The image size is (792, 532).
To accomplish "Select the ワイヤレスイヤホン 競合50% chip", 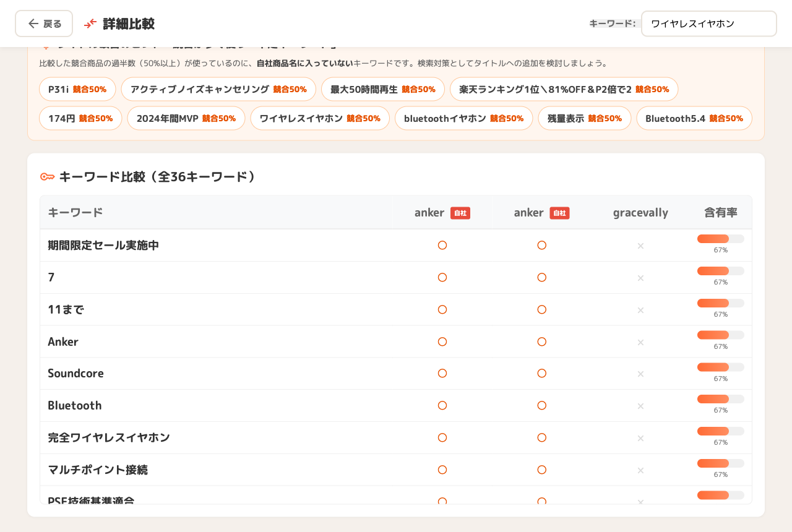I will (320, 118).
